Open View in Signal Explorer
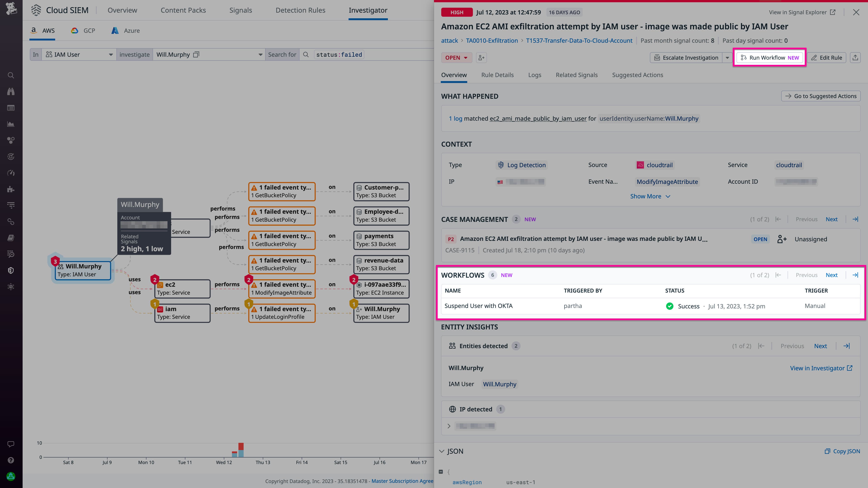The height and width of the screenshot is (488, 868). tap(802, 12)
